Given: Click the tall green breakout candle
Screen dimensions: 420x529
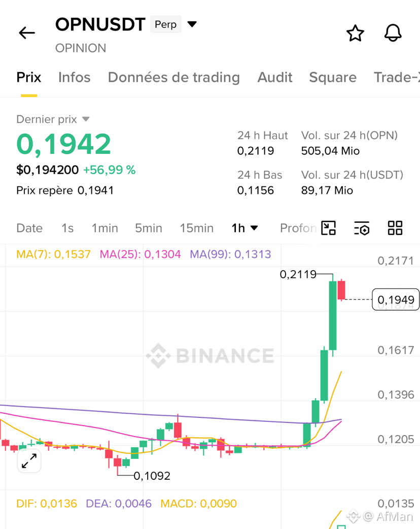Looking at the screenshot, I should point(333,315).
